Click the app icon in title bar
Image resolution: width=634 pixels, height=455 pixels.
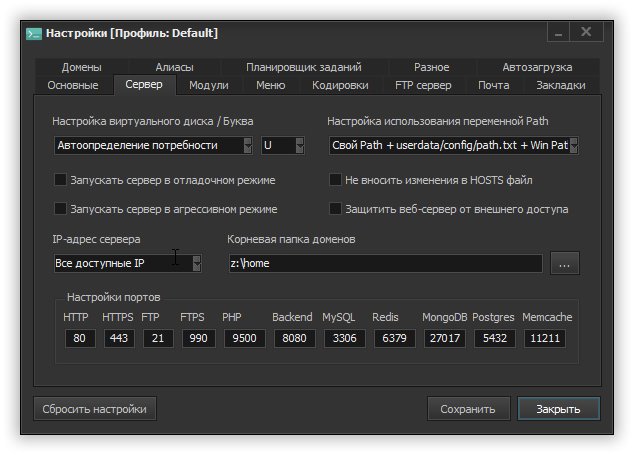pyautogui.click(x=34, y=33)
